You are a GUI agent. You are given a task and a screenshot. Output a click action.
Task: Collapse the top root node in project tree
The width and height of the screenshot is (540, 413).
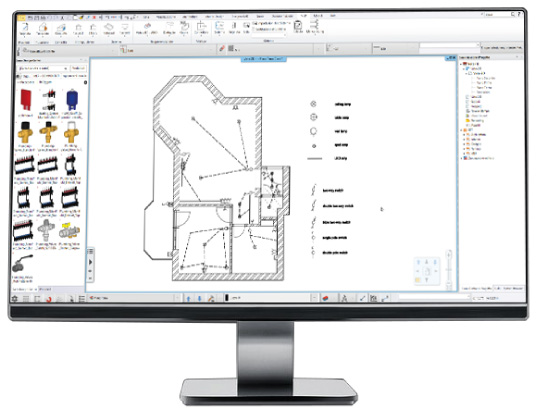tap(461, 64)
